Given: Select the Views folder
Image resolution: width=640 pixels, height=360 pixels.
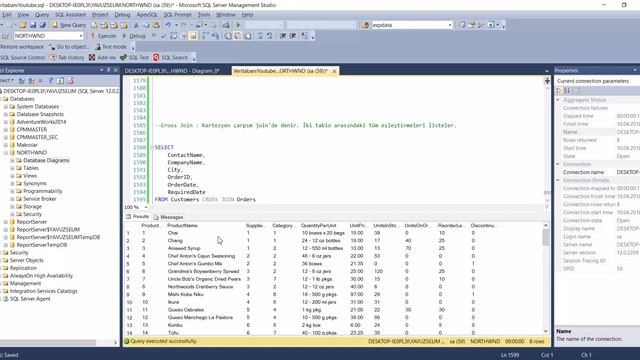Looking at the screenshot, I should (30, 176).
